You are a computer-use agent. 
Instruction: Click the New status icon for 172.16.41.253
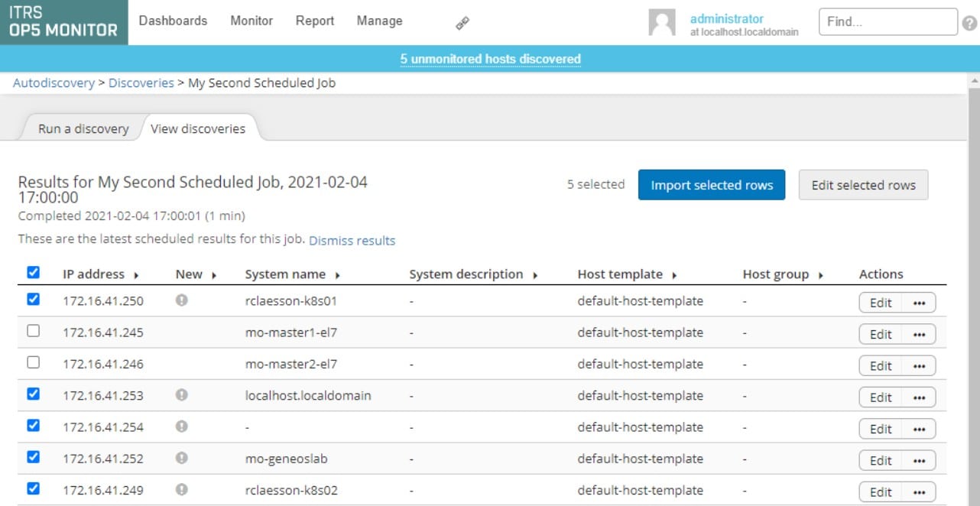coord(182,395)
